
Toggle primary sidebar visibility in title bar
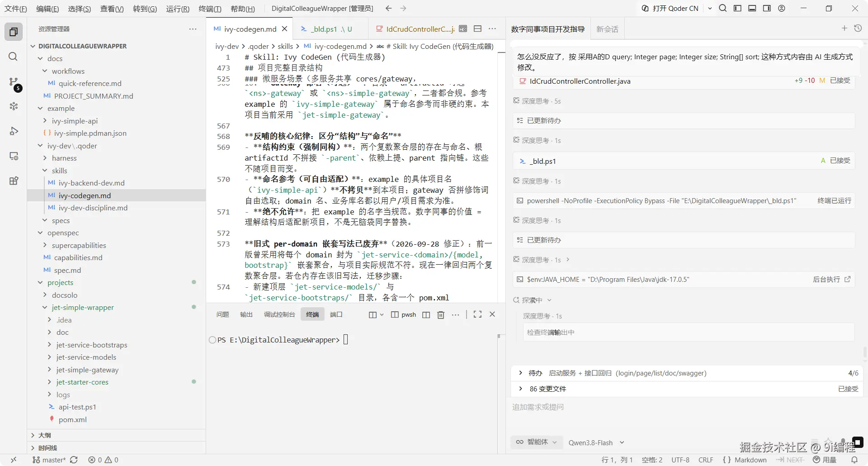click(x=737, y=8)
